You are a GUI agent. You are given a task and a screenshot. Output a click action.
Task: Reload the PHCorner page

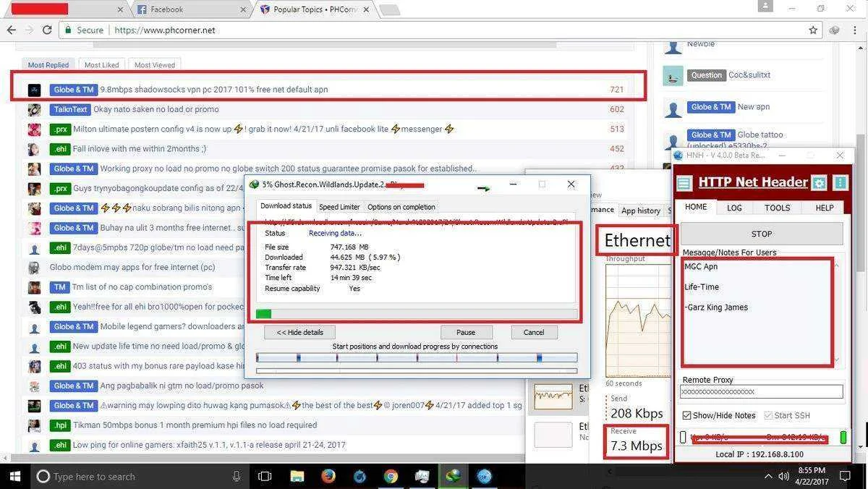point(47,30)
